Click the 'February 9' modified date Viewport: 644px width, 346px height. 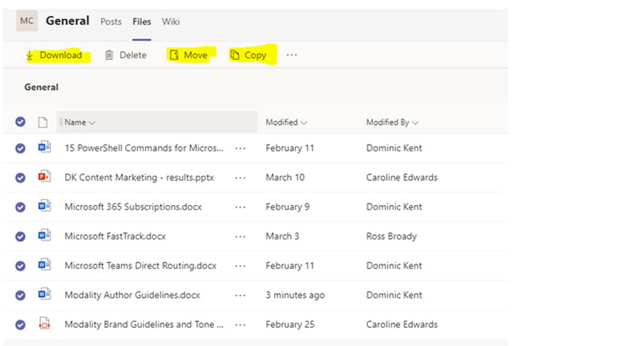287,207
